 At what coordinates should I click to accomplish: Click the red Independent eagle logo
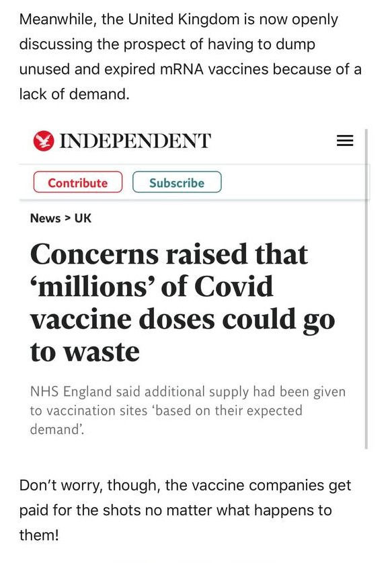(44, 141)
